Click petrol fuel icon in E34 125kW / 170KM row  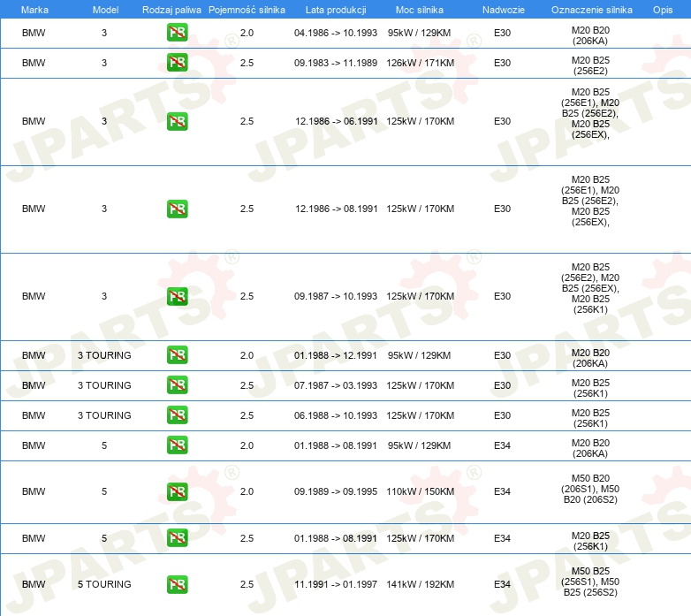point(177,538)
